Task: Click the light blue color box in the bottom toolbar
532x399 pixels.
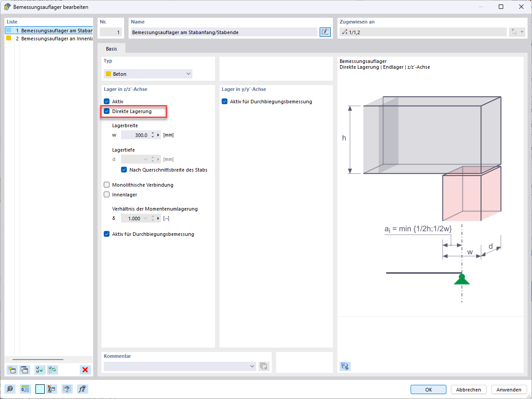Action: pos(40,389)
